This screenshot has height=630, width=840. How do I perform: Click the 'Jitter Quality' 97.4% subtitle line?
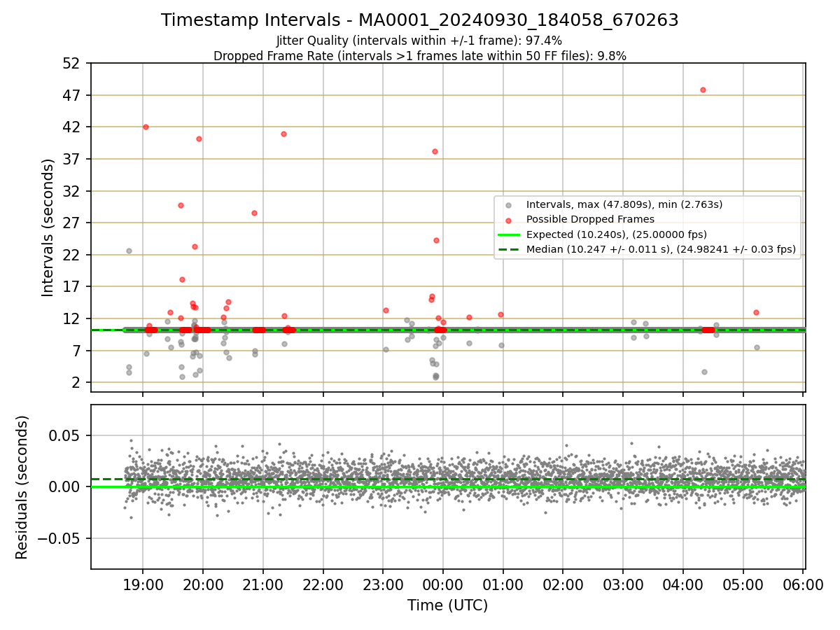[419, 41]
